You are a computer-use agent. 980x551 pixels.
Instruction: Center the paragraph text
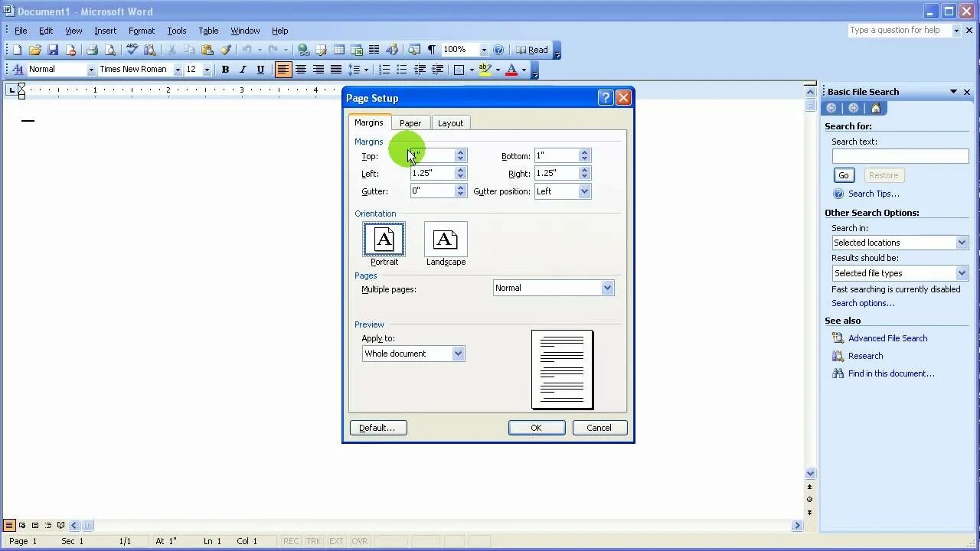tap(301, 70)
